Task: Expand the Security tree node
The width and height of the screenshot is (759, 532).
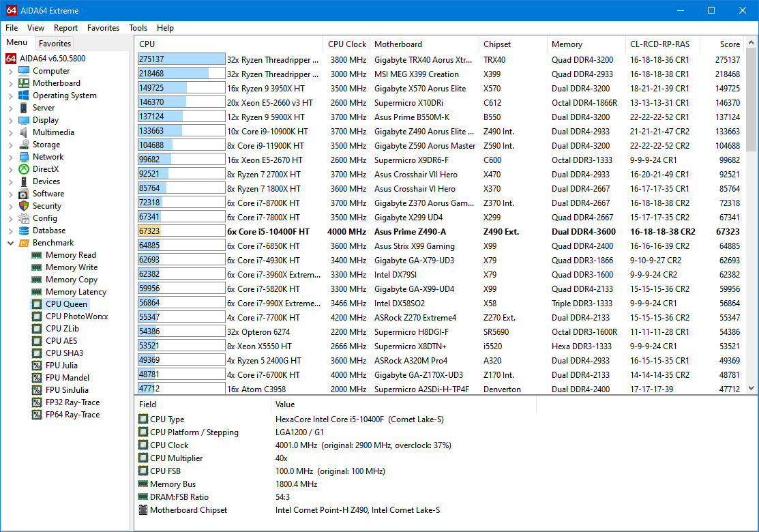Action: [x=10, y=206]
